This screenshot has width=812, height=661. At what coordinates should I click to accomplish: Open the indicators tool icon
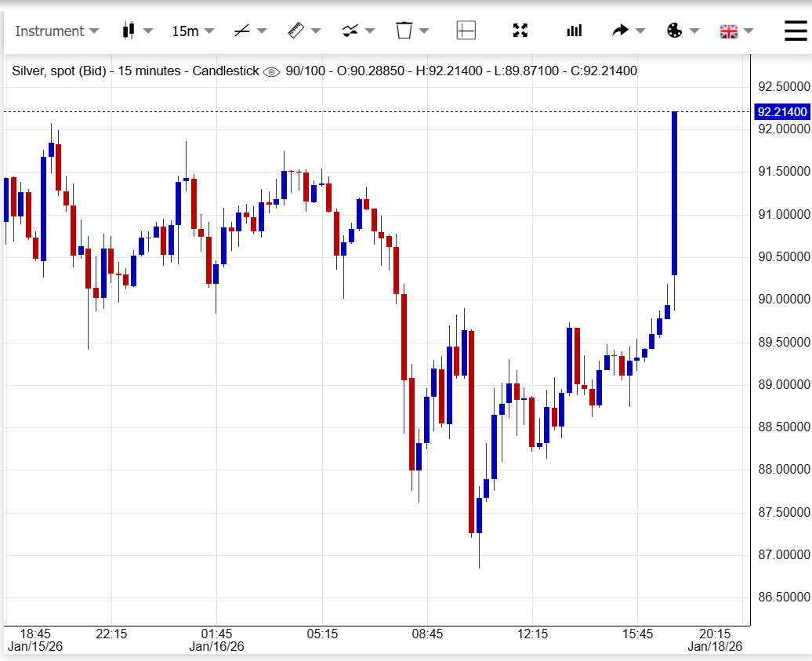350,31
